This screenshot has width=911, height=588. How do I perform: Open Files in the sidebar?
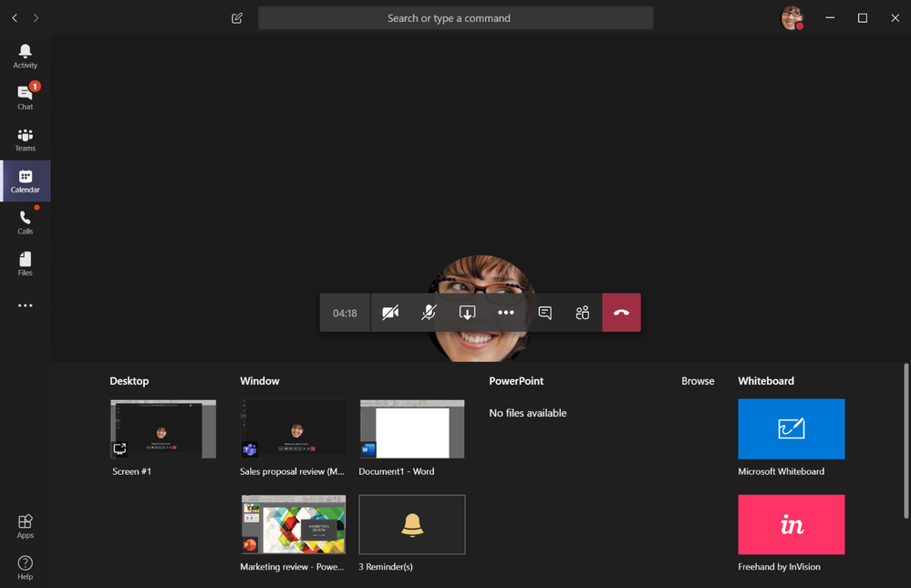(25, 263)
